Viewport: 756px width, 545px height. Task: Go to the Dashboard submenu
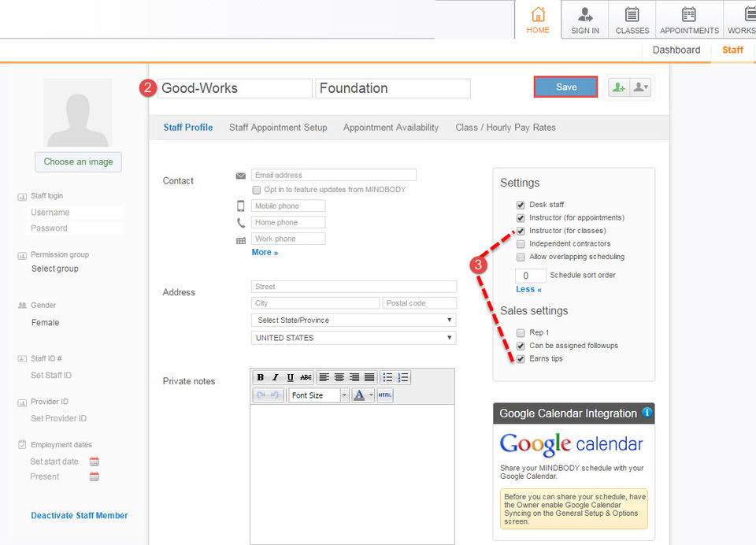tap(676, 50)
